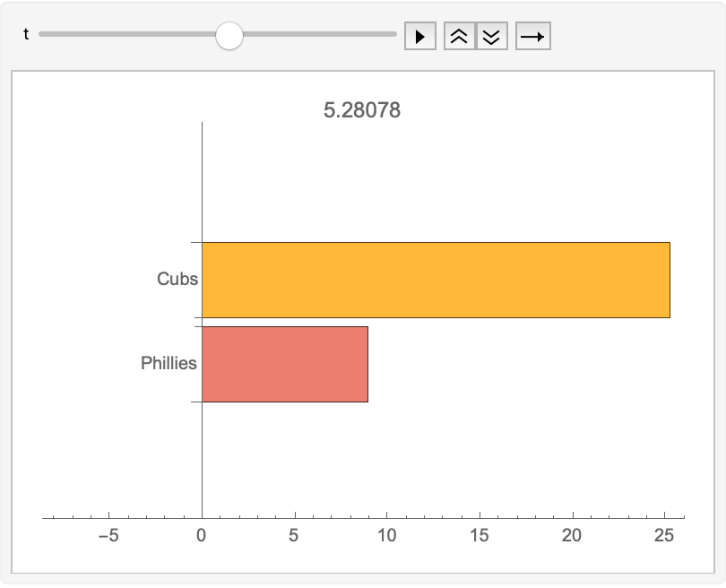Toggle animation playback with the play control
The height and width of the screenshot is (588, 726).
point(420,36)
